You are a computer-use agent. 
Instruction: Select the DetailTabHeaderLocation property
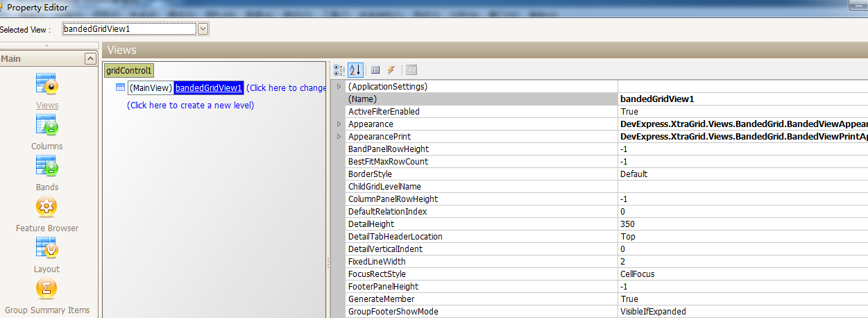[x=482, y=237]
